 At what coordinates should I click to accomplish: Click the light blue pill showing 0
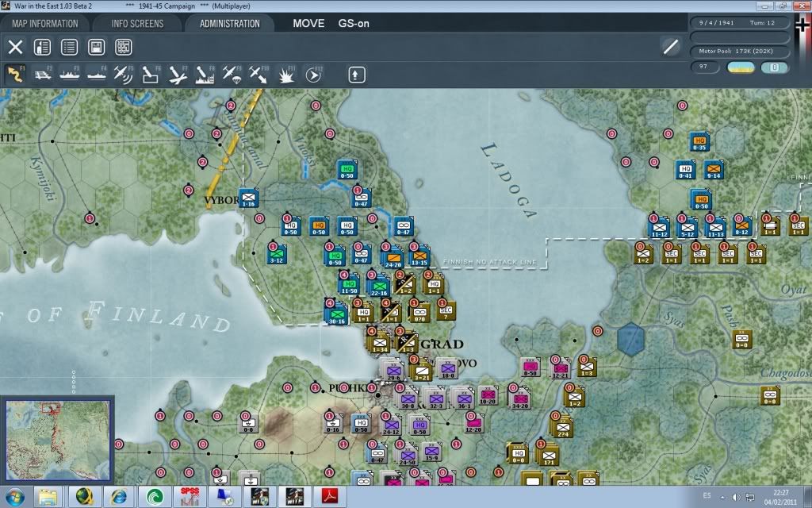click(774, 67)
